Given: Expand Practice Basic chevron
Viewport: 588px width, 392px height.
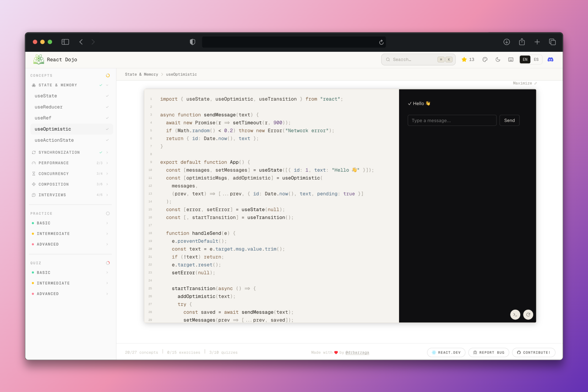Looking at the screenshot, I should pos(107,223).
